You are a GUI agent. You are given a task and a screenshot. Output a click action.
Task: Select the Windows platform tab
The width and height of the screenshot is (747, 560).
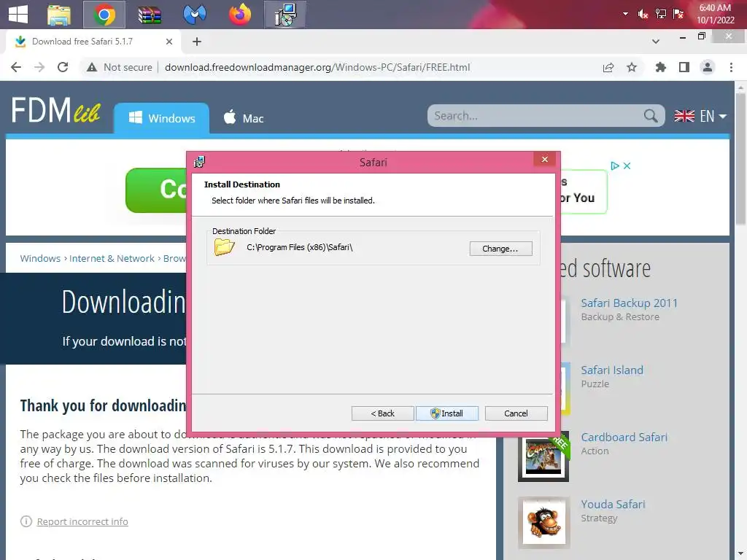[x=161, y=118]
